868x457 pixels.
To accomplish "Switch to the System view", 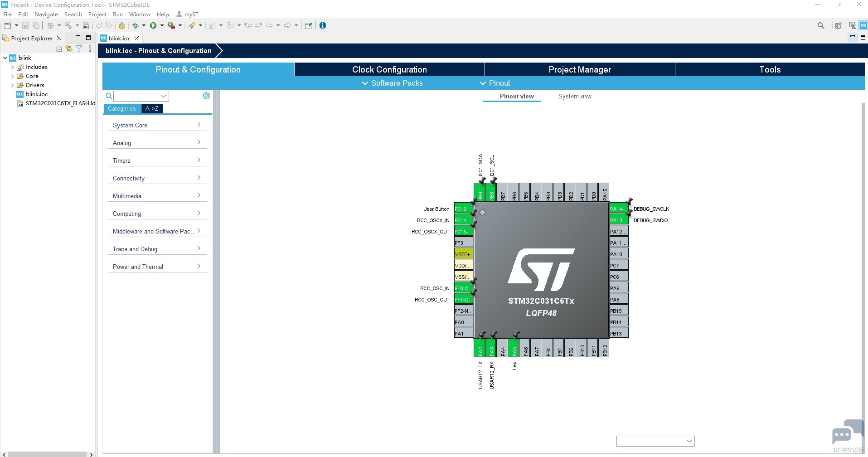I will 575,96.
